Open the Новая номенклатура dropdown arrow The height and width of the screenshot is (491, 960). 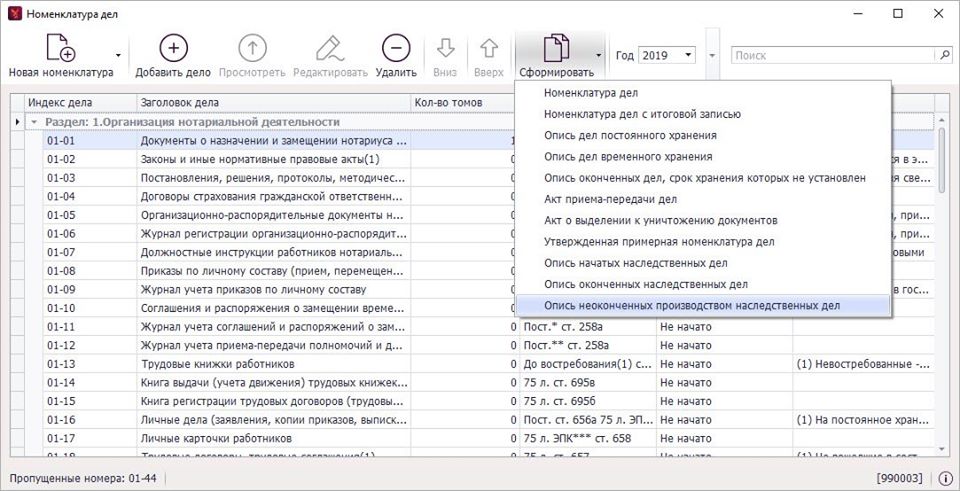tap(118, 55)
